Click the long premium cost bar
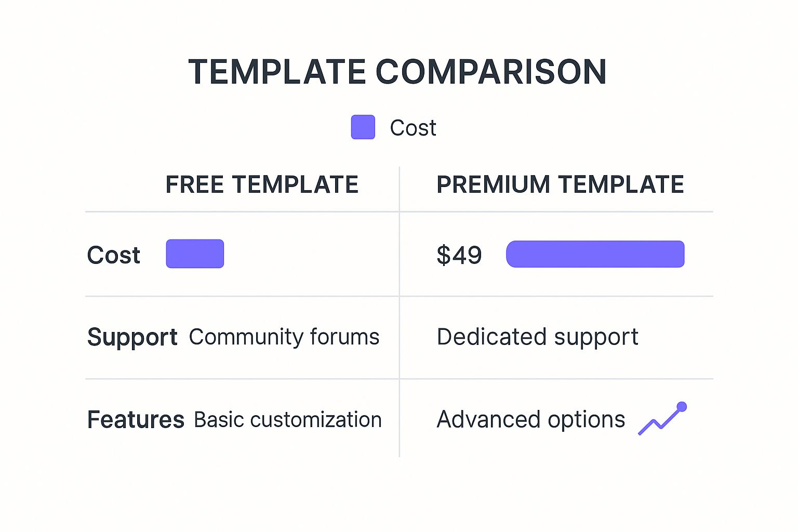Viewport: 798px width, 532px height. [595, 254]
